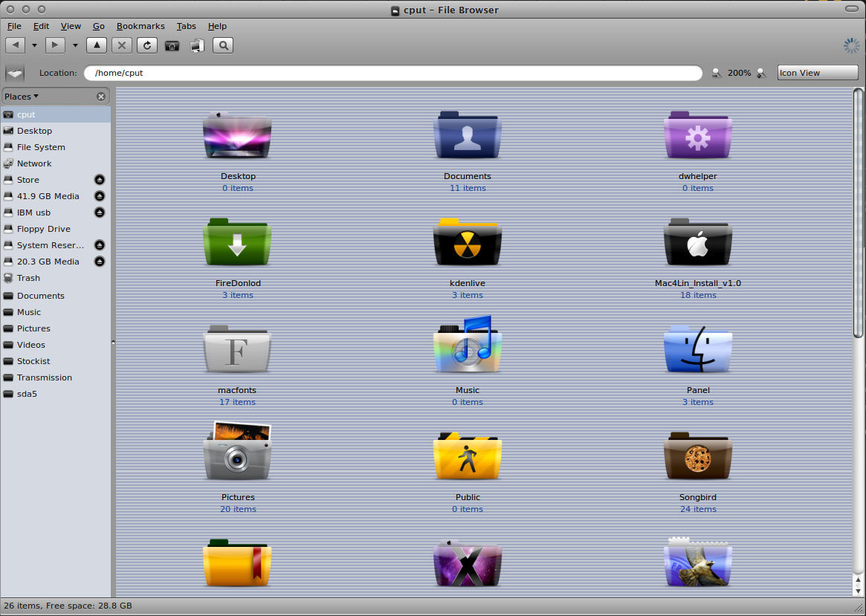Stop loading with the X button
The height and width of the screenshot is (616, 866).
tap(122, 45)
